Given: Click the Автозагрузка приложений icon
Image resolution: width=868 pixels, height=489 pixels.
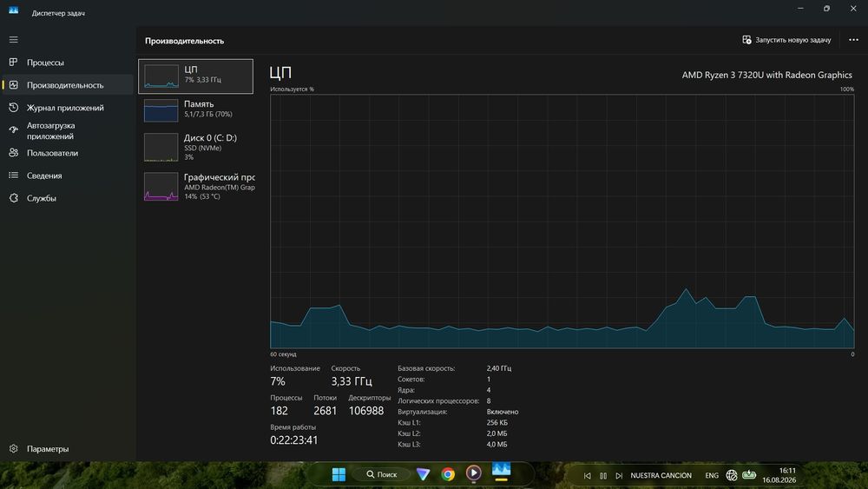Looking at the screenshot, I should [x=13, y=130].
